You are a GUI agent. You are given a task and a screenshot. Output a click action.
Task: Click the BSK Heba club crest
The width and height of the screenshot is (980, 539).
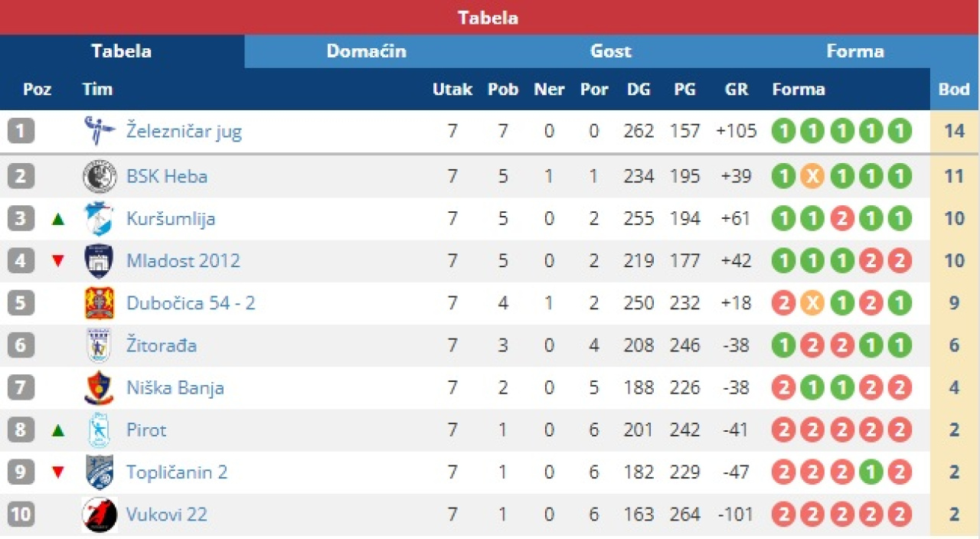click(x=100, y=177)
